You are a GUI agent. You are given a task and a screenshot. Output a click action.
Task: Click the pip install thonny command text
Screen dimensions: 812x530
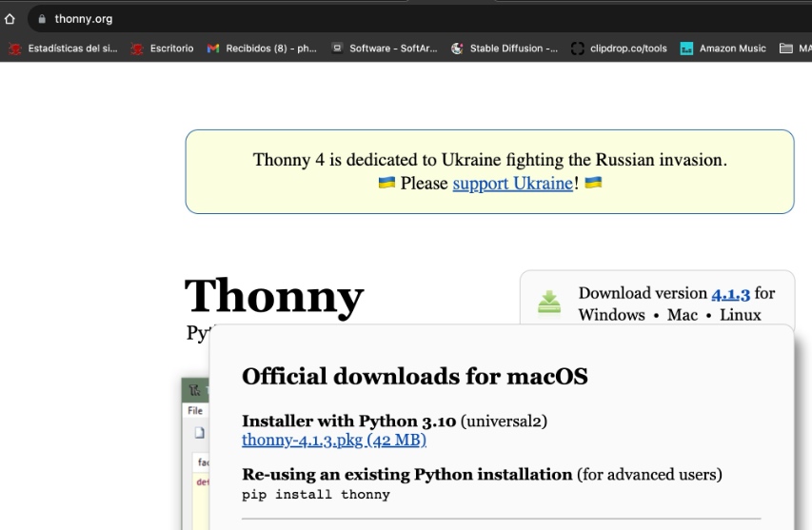pyautogui.click(x=316, y=495)
